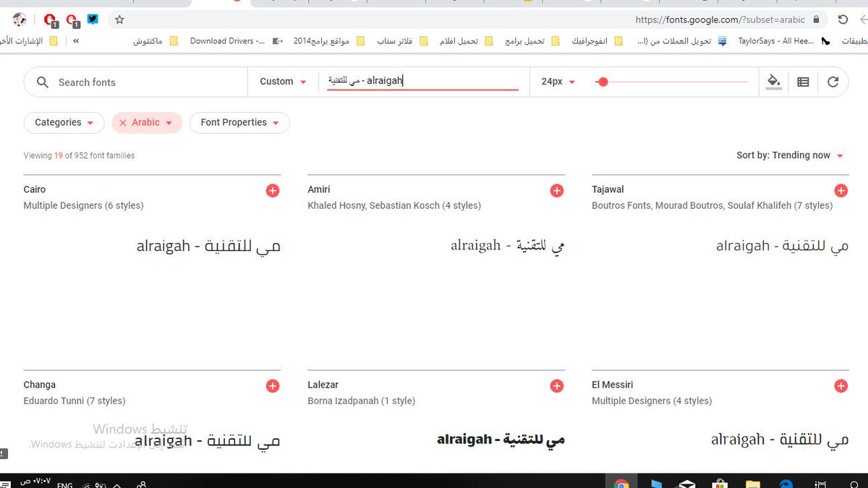View site security lock info
This screenshot has width=868, height=488.
(817, 20)
